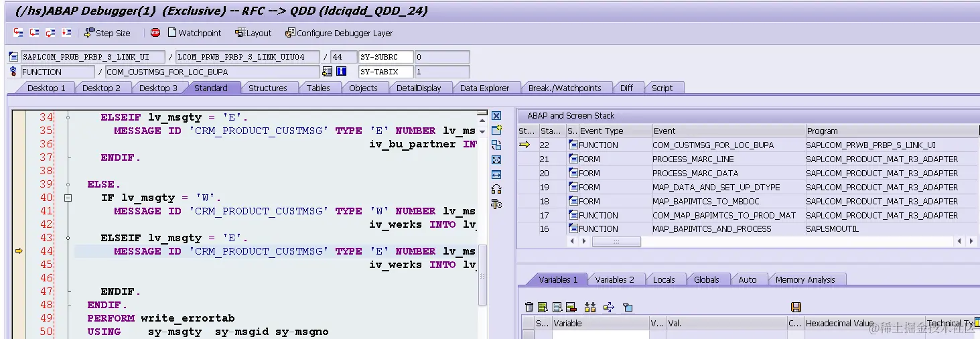Click code icon in PROCESS_MARC_LINE row
This screenshot has width=980, height=339.
573,159
